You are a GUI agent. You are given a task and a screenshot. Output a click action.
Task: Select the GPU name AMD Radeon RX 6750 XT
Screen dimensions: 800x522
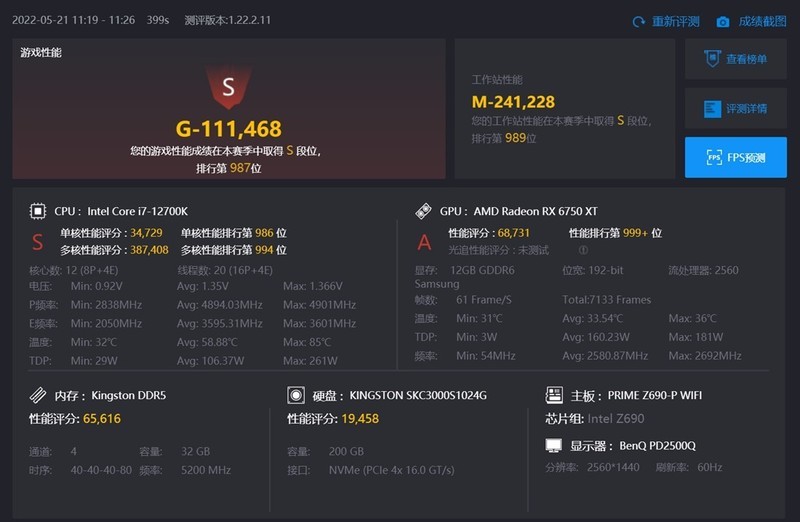(x=535, y=211)
